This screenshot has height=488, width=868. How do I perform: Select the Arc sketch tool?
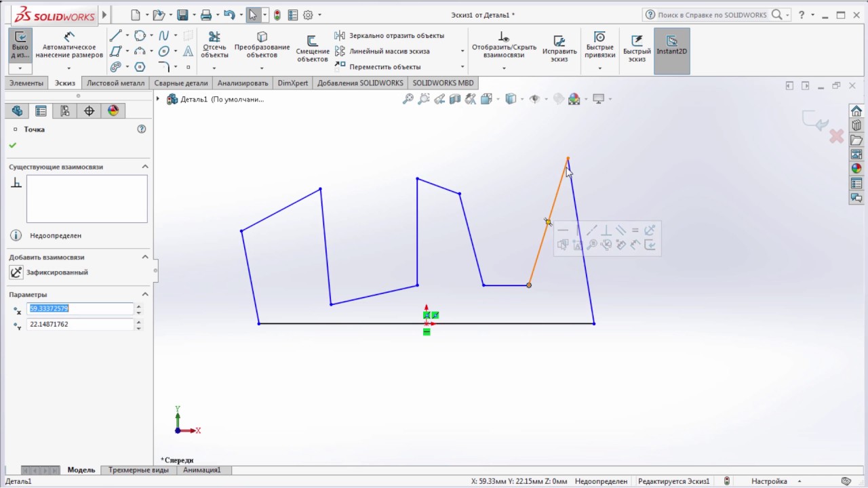click(140, 52)
